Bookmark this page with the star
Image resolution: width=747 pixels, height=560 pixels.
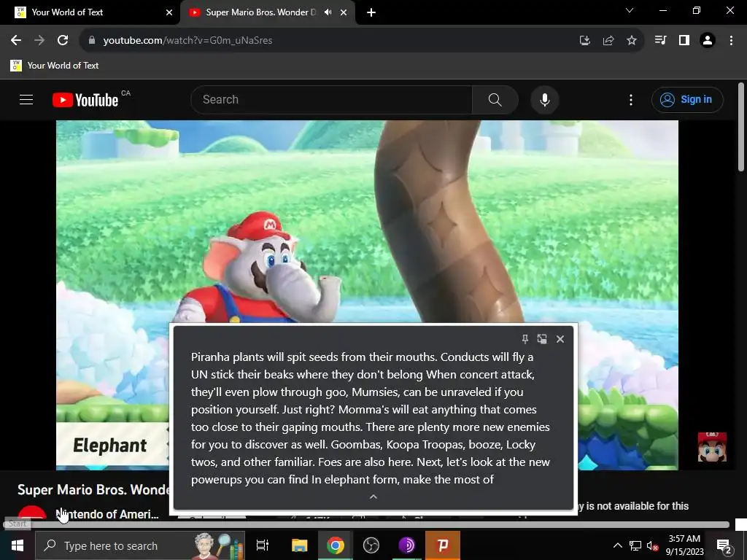tap(632, 41)
